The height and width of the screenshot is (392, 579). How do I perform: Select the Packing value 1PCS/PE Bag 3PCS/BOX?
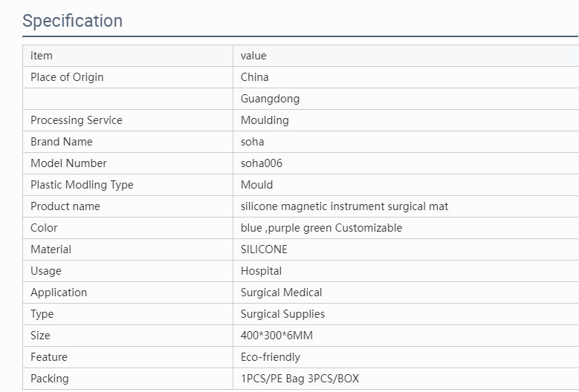pyautogui.click(x=300, y=379)
